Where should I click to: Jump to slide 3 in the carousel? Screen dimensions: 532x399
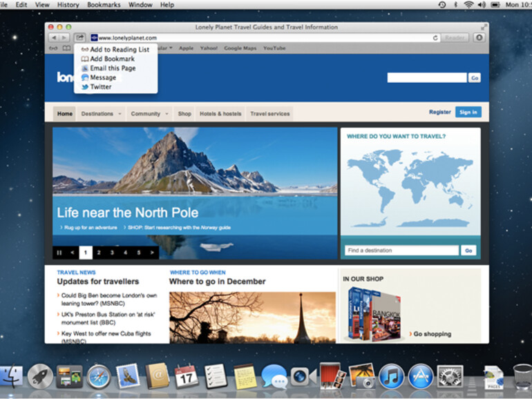click(x=112, y=253)
